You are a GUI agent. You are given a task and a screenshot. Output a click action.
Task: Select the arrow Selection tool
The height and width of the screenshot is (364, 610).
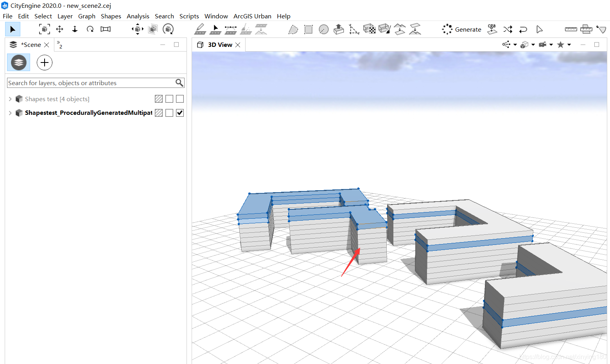[x=13, y=29]
